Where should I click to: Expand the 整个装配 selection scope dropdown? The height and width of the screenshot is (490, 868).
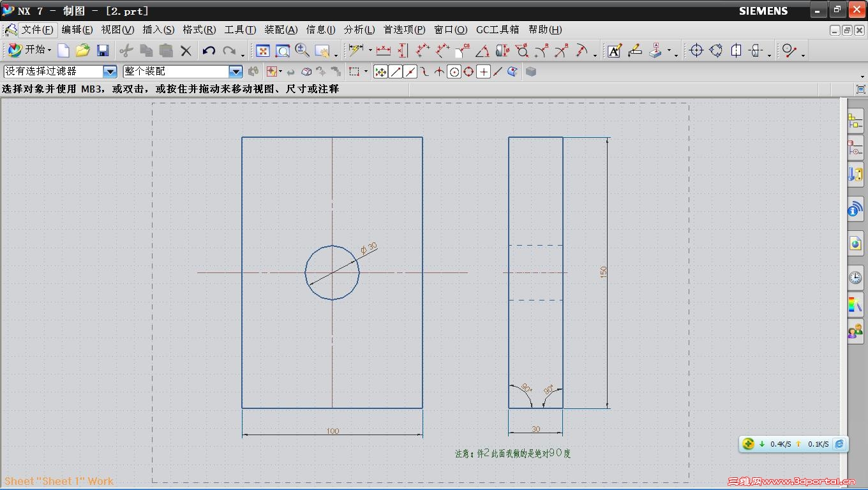pyautogui.click(x=236, y=71)
